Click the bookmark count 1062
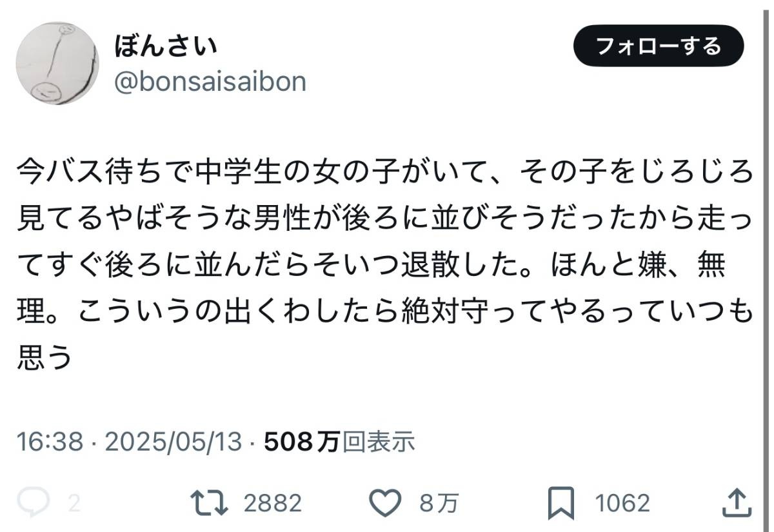The height and width of the screenshot is (532, 774). tap(622, 502)
